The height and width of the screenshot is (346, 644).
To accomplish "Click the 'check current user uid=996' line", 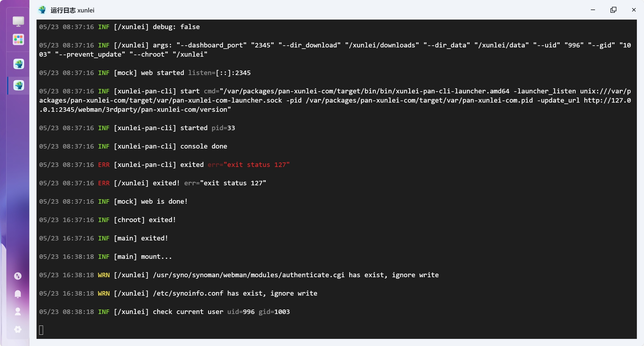I will [x=164, y=312].
